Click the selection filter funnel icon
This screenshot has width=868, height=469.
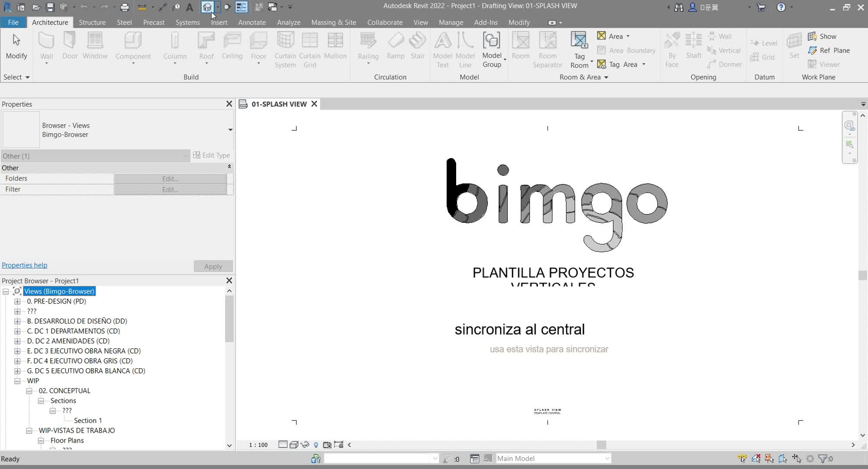pos(822,459)
